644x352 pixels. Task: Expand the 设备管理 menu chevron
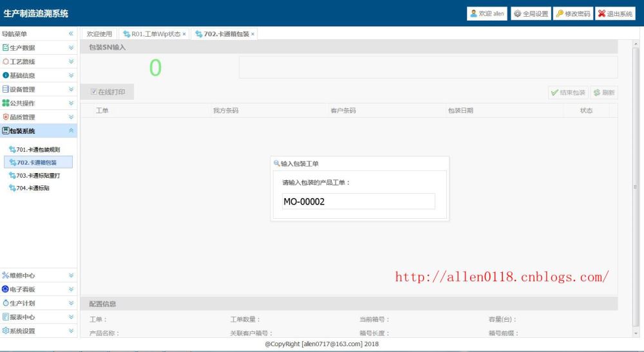point(71,89)
